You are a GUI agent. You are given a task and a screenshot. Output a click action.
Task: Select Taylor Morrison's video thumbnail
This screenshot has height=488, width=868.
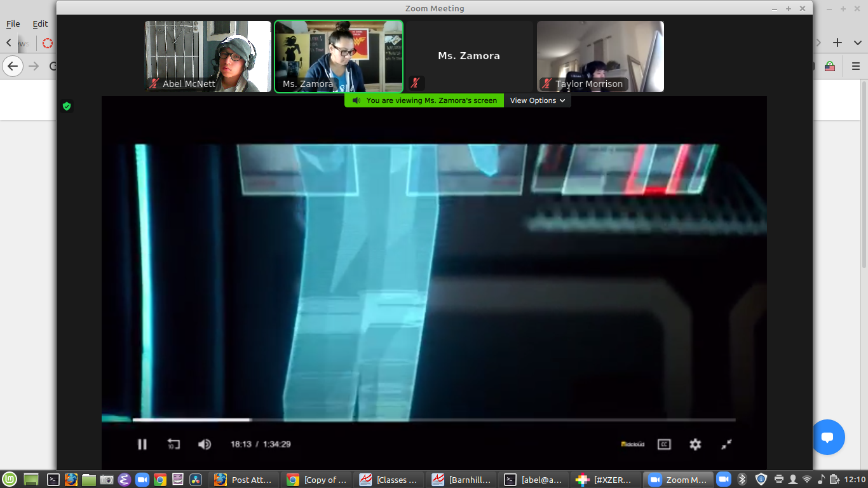click(600, 57)
